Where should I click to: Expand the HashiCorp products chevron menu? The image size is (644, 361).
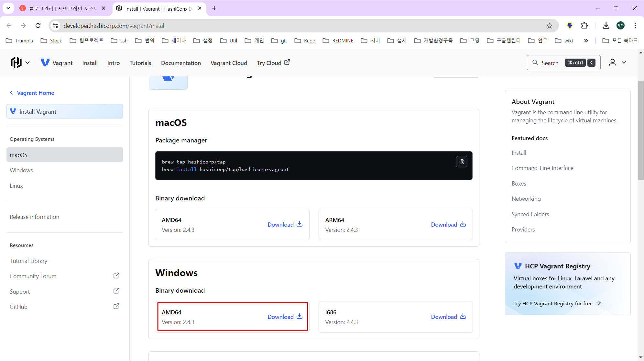[x=27, y=62]
